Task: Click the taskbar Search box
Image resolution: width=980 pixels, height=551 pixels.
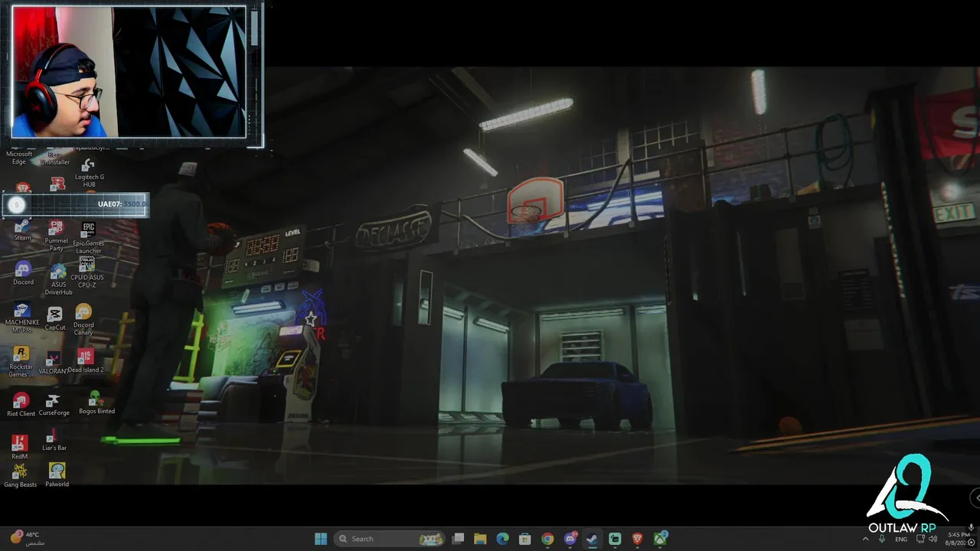Action: 390,539
